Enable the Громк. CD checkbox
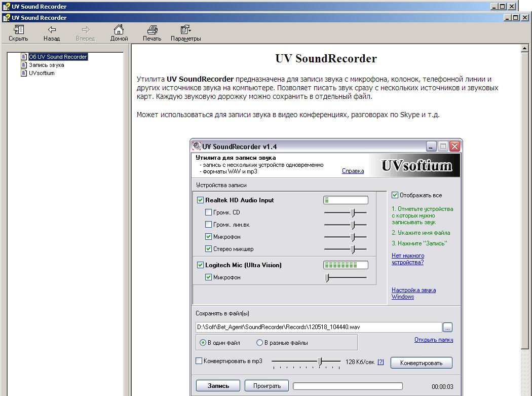This screenshot has width=532, height=396. tap(209, 212)
